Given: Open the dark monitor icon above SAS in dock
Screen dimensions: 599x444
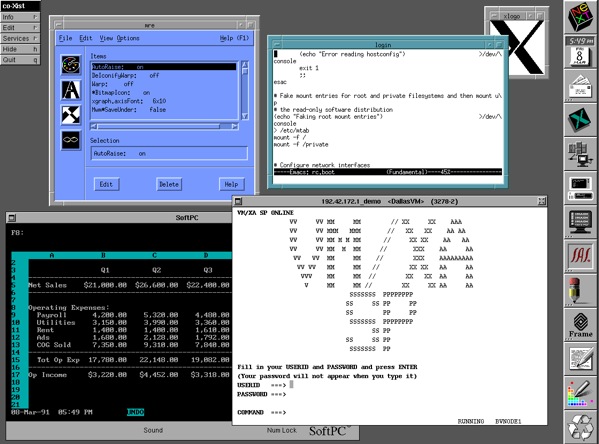Looking at the screenshot, I should (580, 222).
